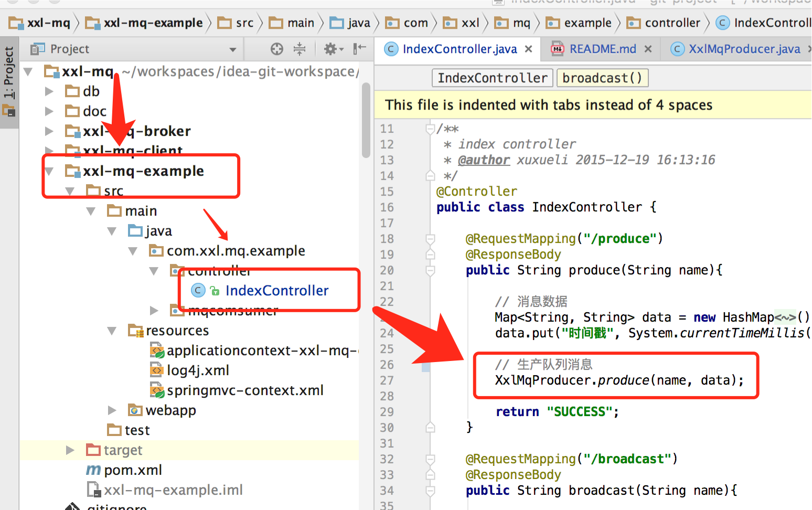The height and width of the screenshot is (510, 812).
Task: Select the webapp folder icon
Action: 135,410
